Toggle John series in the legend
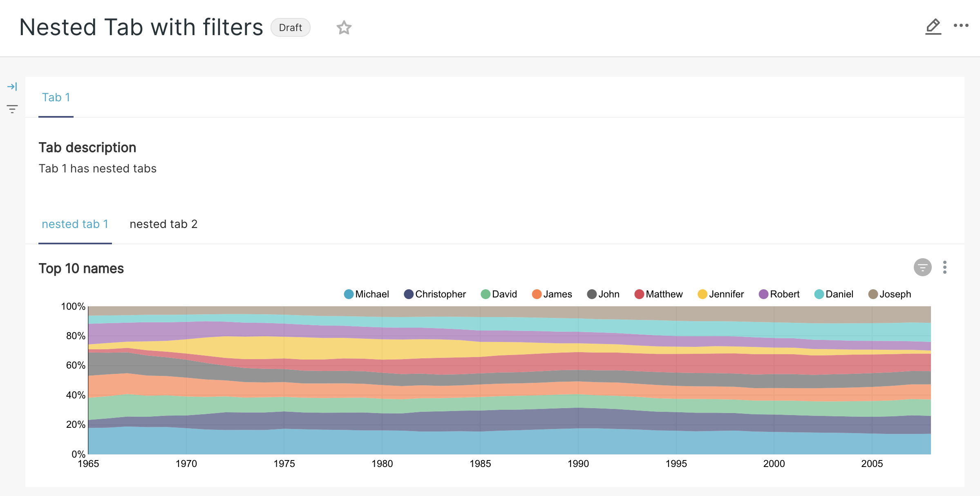 (x=603, y=294)
